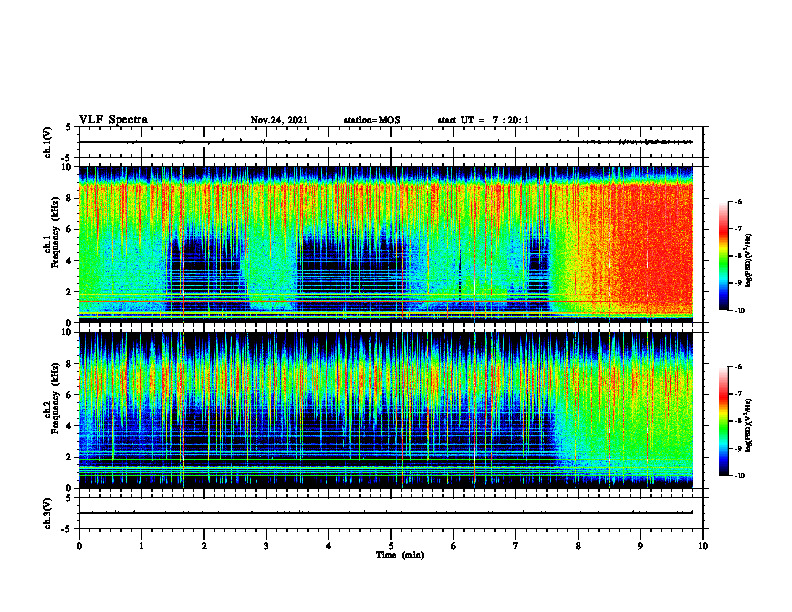This screenshot has height=612, width=792.
Task: Click the time axis tick label '4'
Action: click(329, 546)
